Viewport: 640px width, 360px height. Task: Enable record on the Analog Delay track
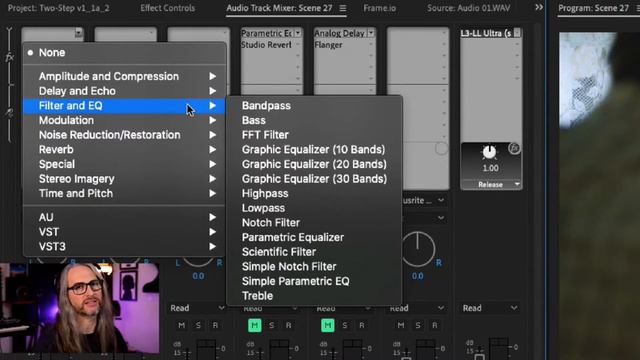pos(362,325)
